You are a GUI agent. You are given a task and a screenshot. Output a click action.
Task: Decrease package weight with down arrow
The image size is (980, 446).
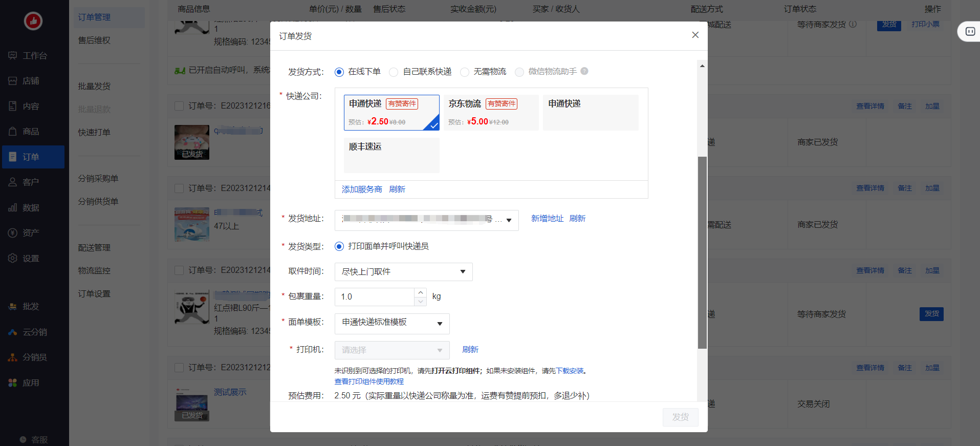coord(420,301)
